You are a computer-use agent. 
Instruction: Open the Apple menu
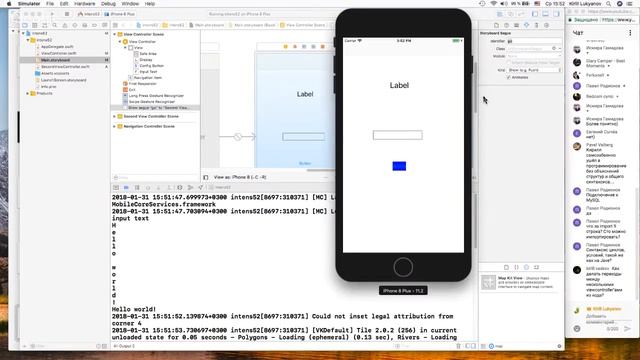[9, 4]
